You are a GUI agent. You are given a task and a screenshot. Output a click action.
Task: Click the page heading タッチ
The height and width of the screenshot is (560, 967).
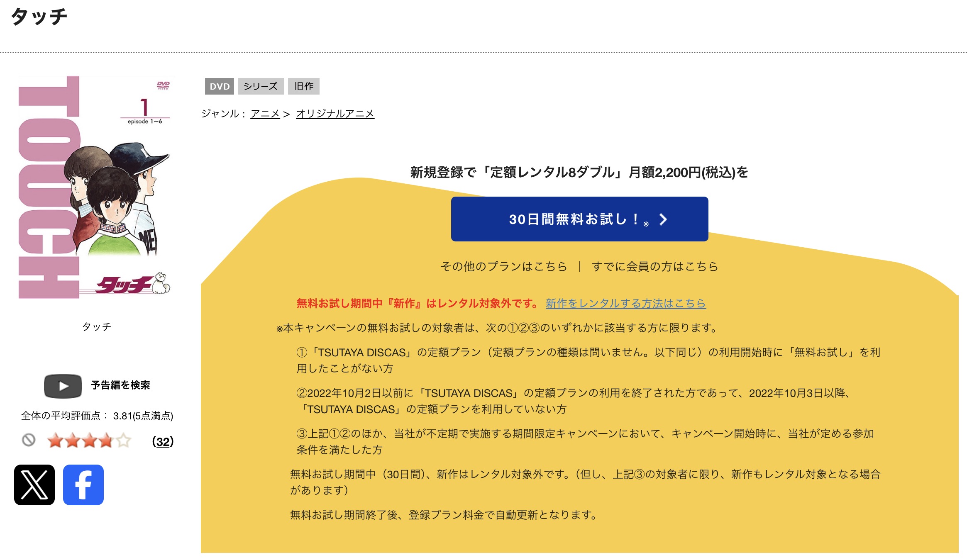pyautogui.click(x=39, y=17)
